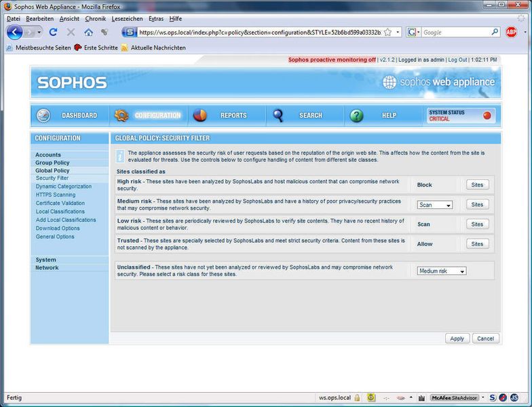Open the Unclassified Medium risk dropdown

(x=441, y=271)
